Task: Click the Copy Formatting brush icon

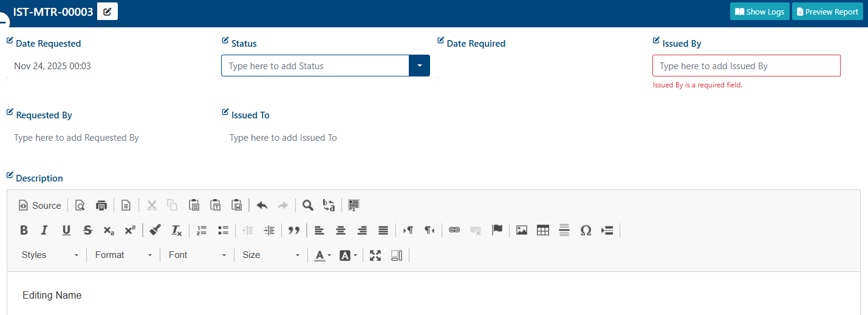Action: (x=155, y=231)
